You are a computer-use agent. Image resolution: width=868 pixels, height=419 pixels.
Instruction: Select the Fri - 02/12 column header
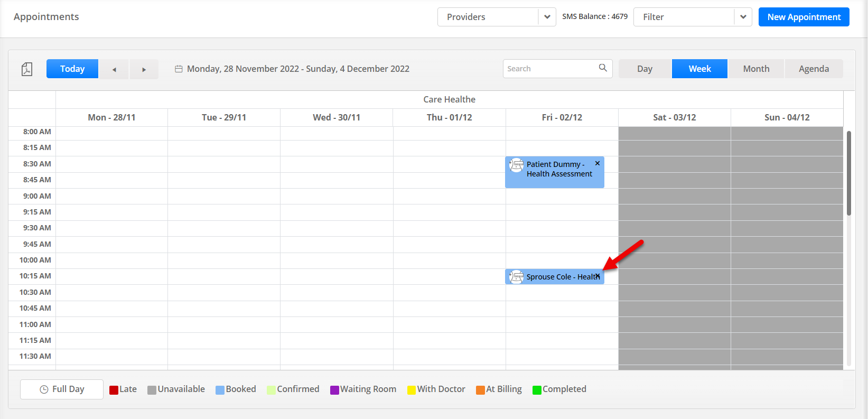[562, 117]
